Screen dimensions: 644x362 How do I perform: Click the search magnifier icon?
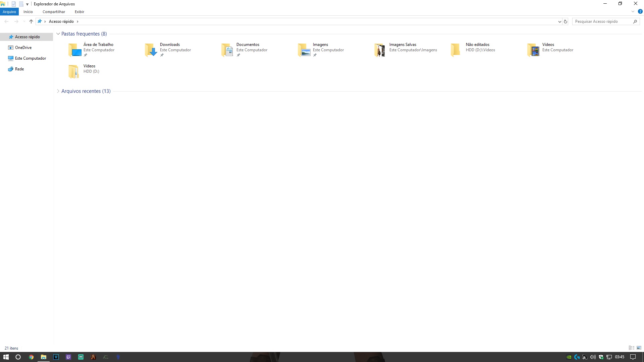pyautogui.click(x=635, y=21)
